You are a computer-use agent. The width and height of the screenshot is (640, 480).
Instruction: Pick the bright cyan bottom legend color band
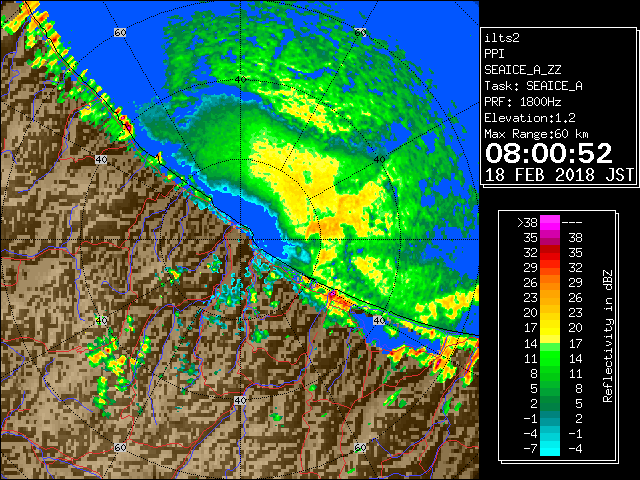(550, 449)
